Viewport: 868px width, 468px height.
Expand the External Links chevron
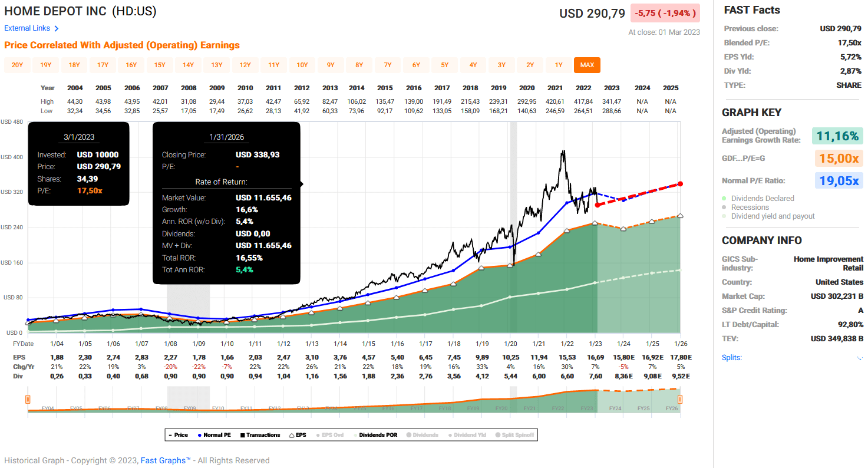click(x=57, y=28)
